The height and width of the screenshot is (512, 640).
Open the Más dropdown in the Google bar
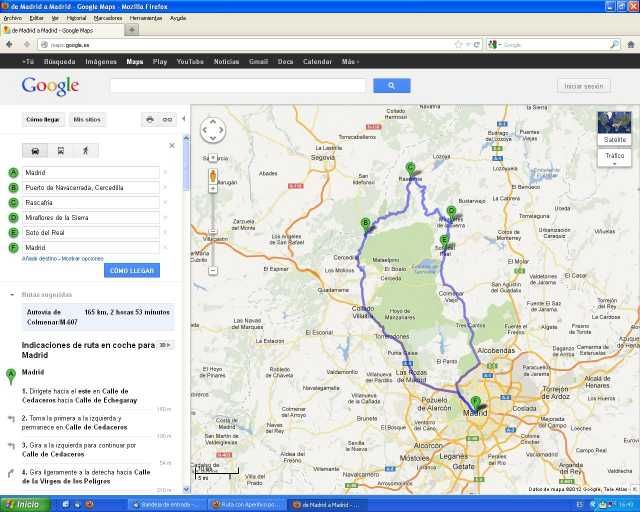[x=349, y=61]
